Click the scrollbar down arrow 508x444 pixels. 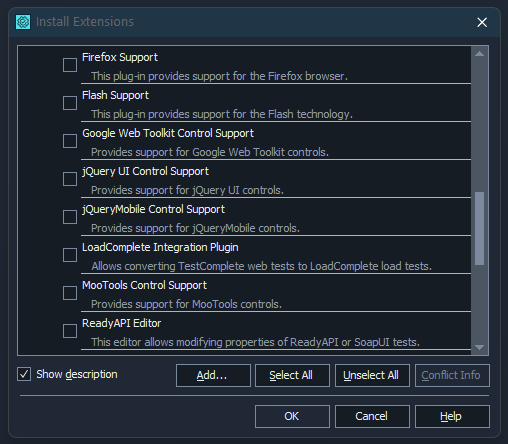click(479, 347)
